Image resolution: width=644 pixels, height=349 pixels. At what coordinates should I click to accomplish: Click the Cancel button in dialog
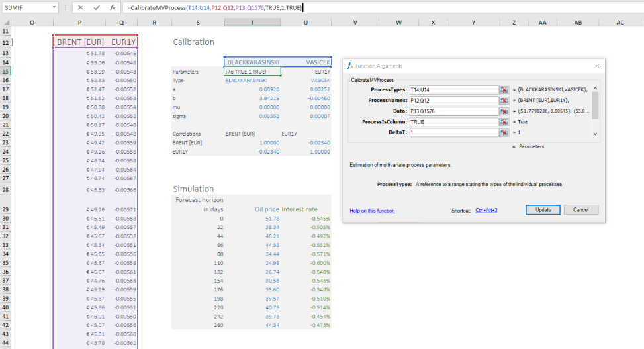580,210
